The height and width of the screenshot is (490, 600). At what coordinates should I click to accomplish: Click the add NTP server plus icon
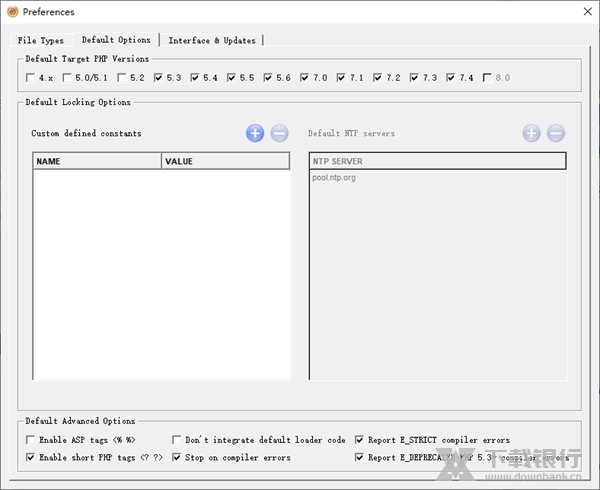pos(531,133)
